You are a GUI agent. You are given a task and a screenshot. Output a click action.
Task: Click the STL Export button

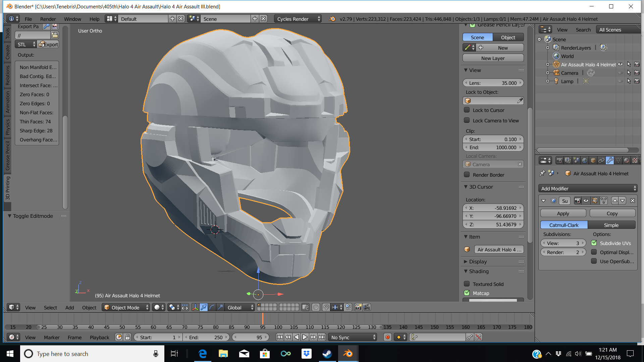48,44
